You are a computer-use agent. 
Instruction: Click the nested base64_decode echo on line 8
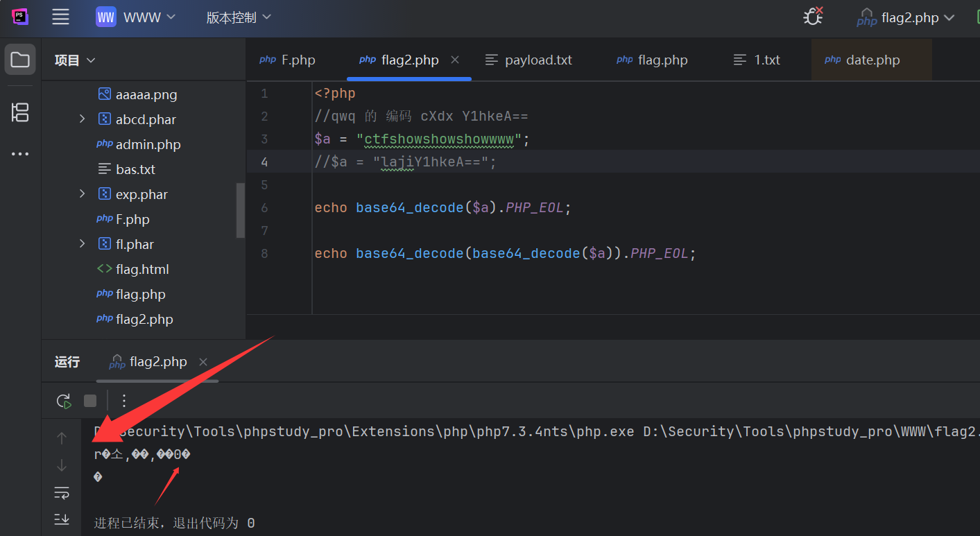point(505,254)
